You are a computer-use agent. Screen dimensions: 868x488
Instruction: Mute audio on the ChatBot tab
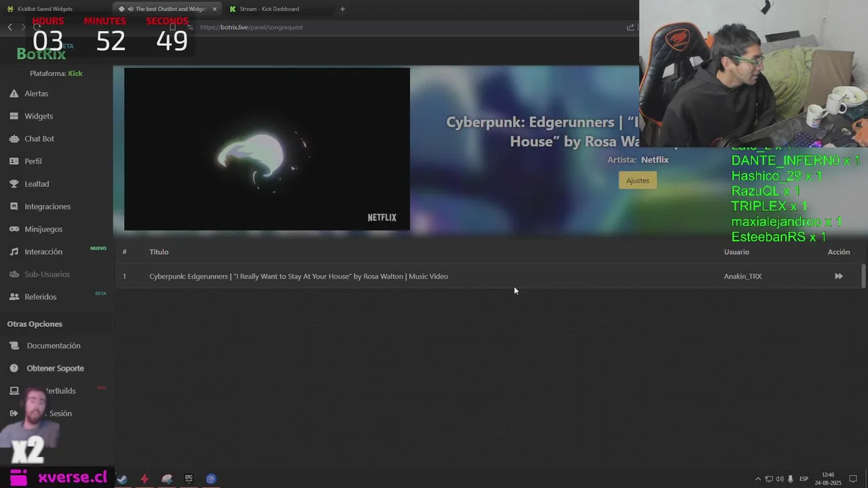[130, 9]
